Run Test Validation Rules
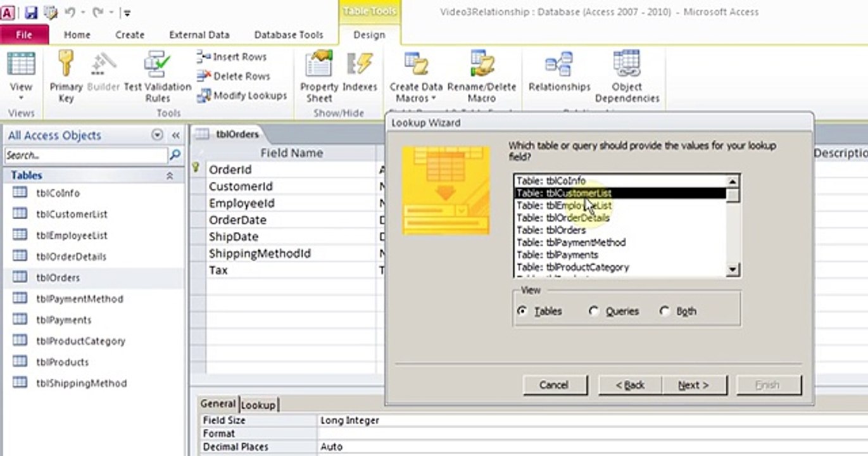868x456 pixels. pos(157,77)
